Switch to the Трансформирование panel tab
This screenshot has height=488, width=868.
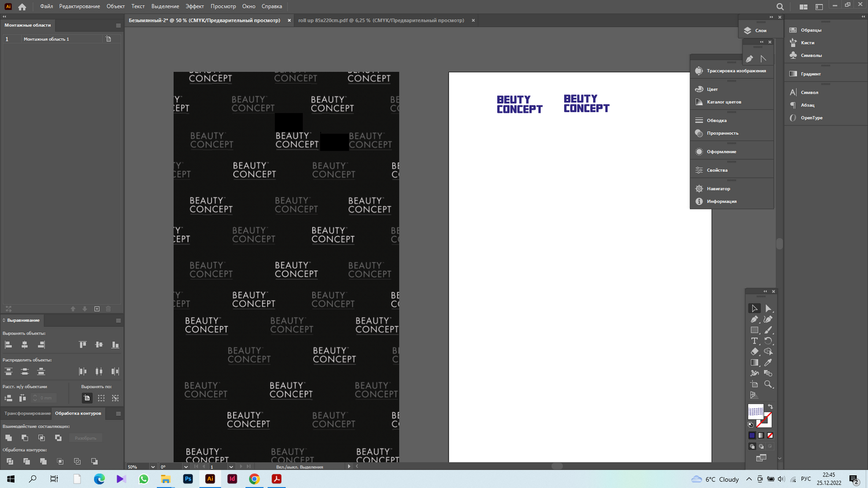click(27, 413)
